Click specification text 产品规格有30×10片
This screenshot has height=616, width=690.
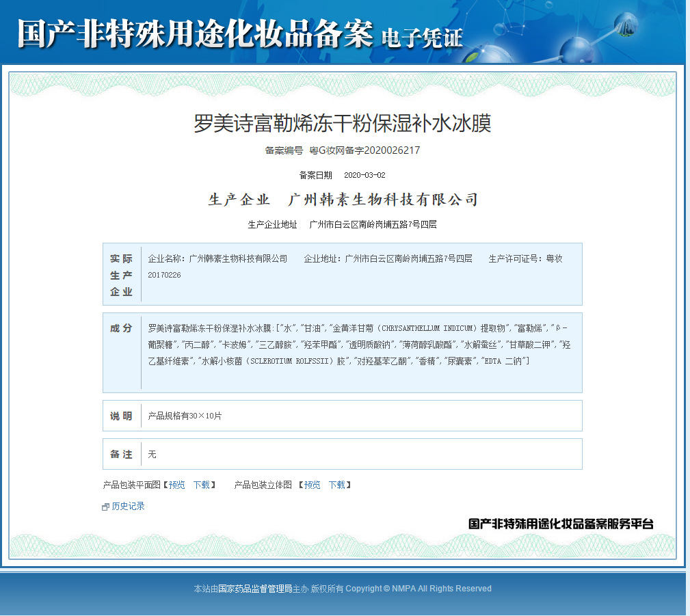(185, 416)
